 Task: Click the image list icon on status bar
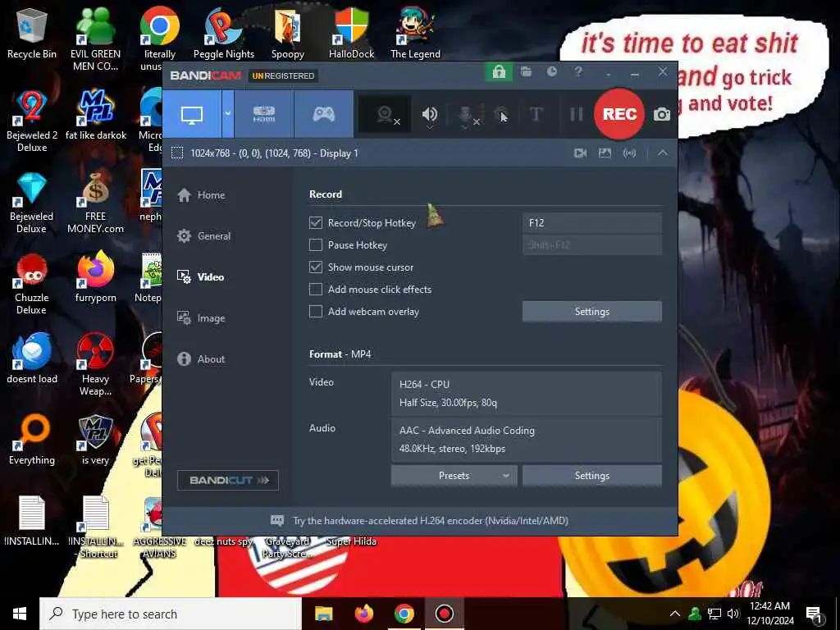coord(605,153)
